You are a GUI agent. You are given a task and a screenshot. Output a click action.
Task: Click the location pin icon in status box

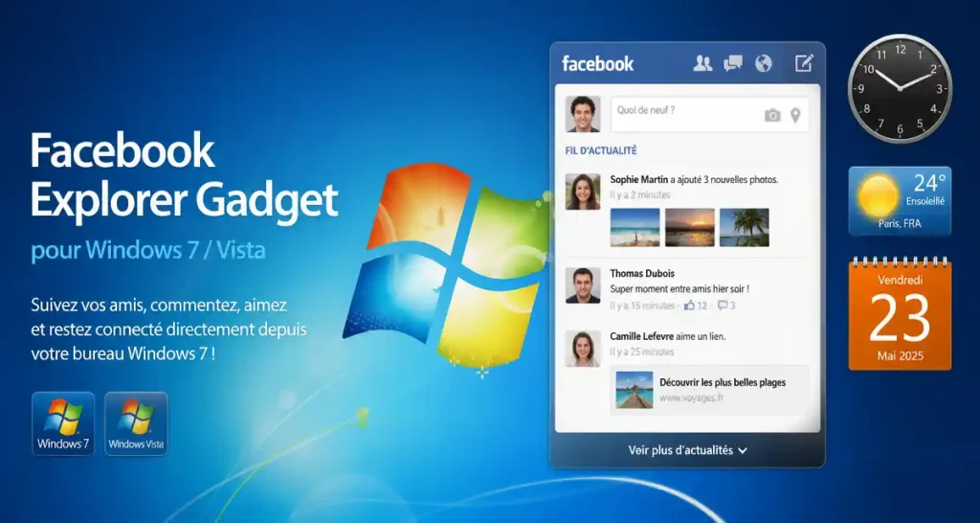795,115
